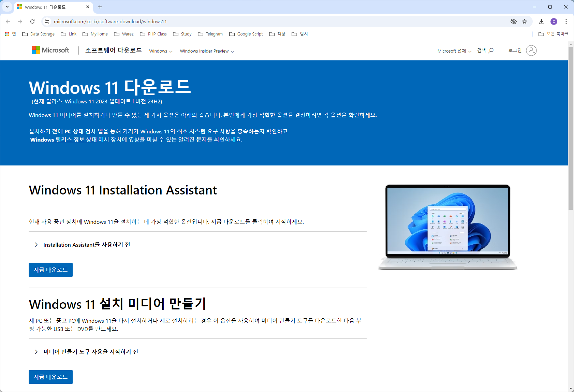Click the Windows 11 laptop image

[447, 227]
